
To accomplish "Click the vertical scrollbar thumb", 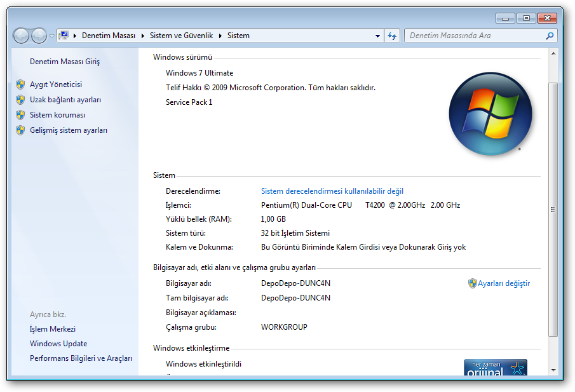I will click(x=553, y=210).
